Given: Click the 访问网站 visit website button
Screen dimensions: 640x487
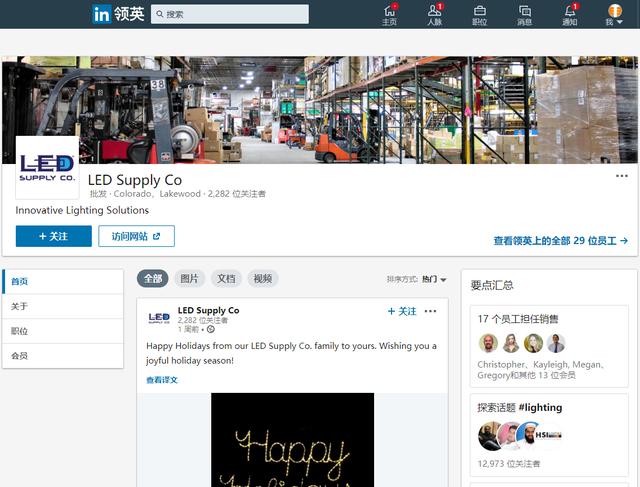Looking at the screenshot, I should click(136, 236).
